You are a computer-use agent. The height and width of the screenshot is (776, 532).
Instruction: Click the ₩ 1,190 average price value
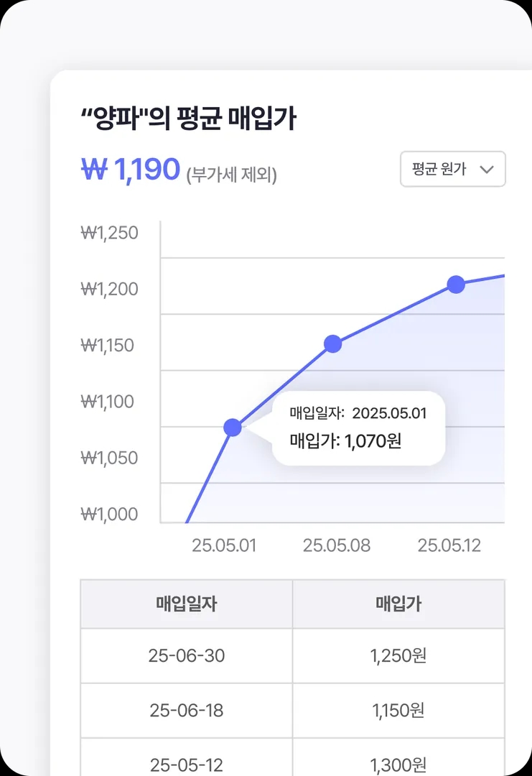click(x=131, y=170)
